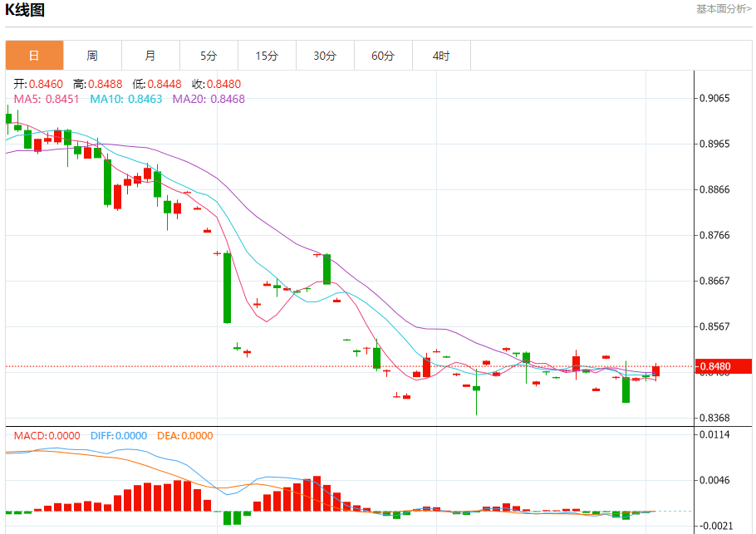Image resolution: width=756 pixels, height=534 pixels.
Task: Open the 4时 chart tab
Action: [x=441, y=56]
